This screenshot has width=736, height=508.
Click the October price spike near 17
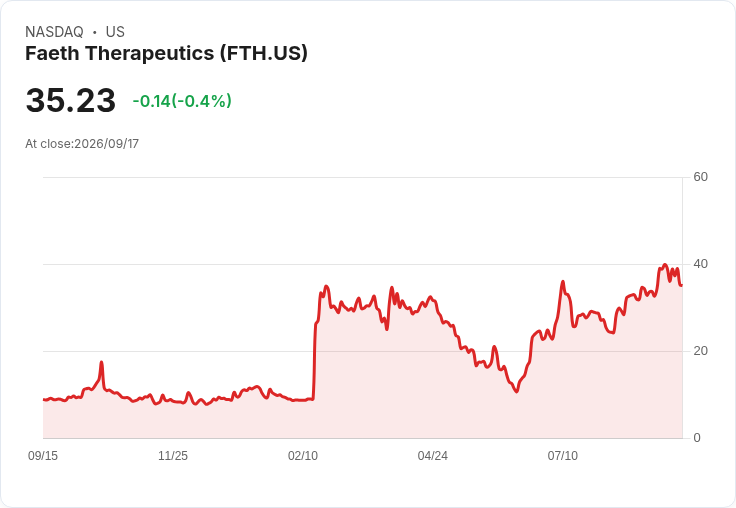point(101,362)
